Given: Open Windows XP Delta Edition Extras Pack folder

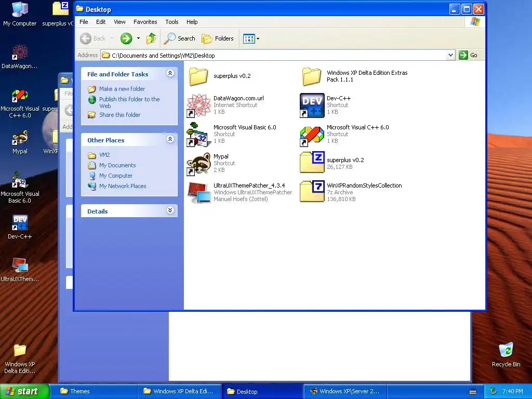Looking at the screenshot, I should coord(354,76).
